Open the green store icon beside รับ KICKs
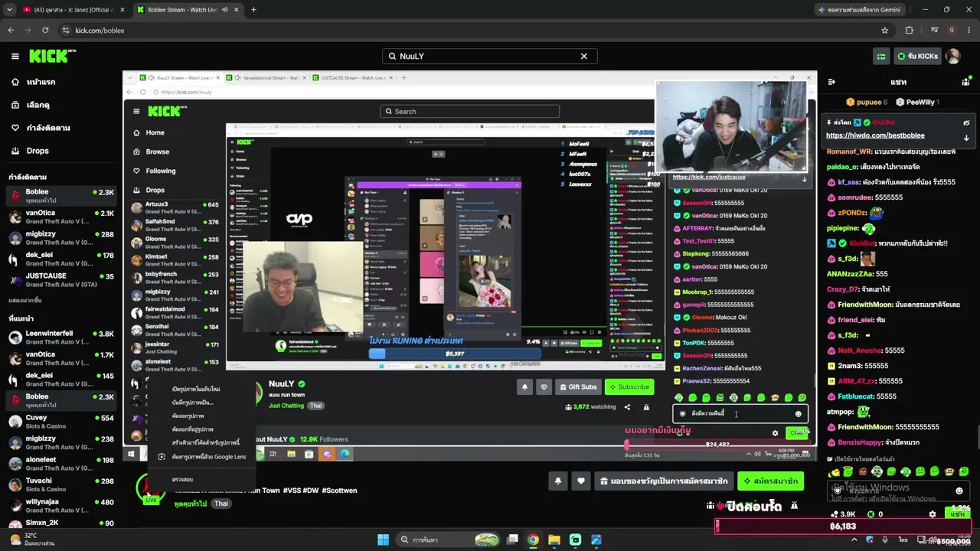 click(881, 56)
